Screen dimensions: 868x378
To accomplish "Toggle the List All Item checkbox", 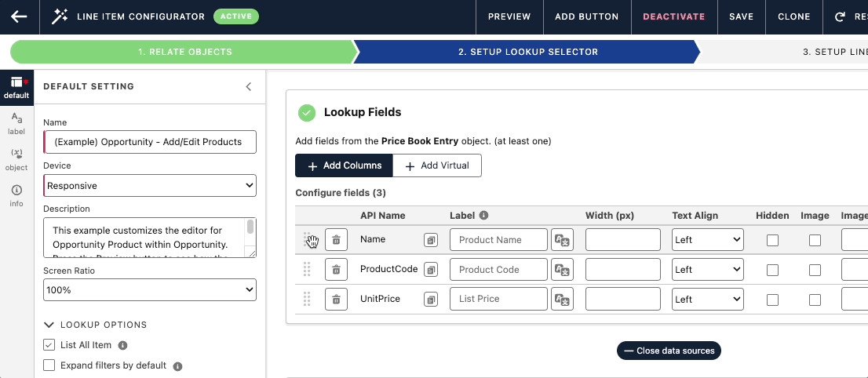I will coord(49,345).
